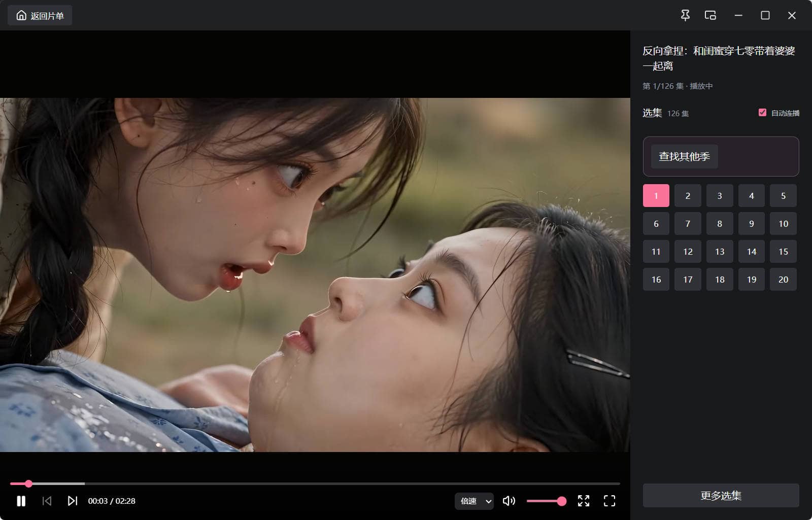The image size is (812, 520).
Task: Select episode 11
Action: [656, 251]
